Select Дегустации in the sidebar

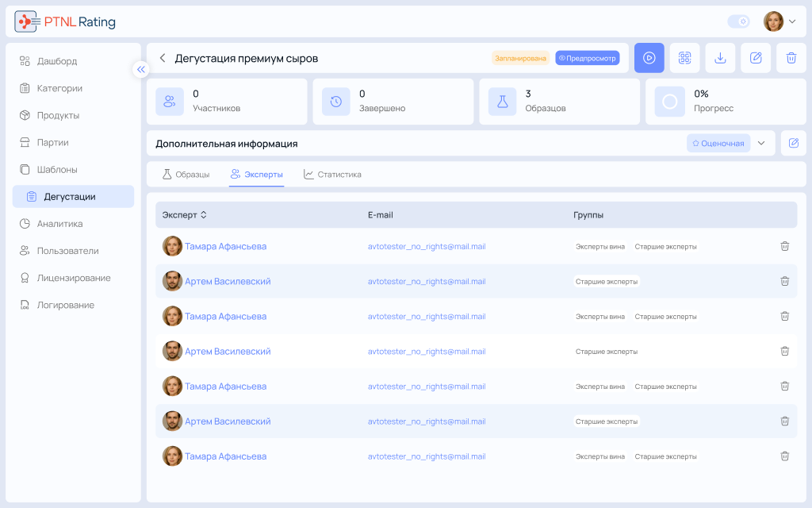point(73,197)
